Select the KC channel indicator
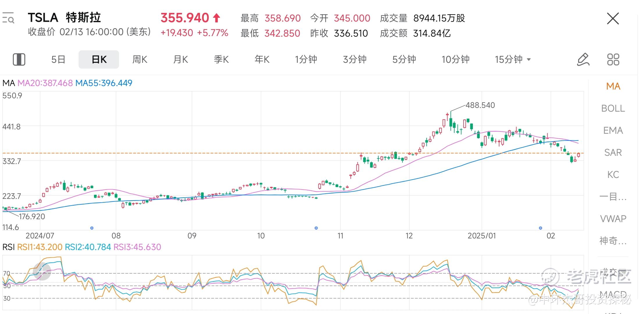Image resolution: width=644 pixels, height=314 pixels. click(x=613, y=174)
